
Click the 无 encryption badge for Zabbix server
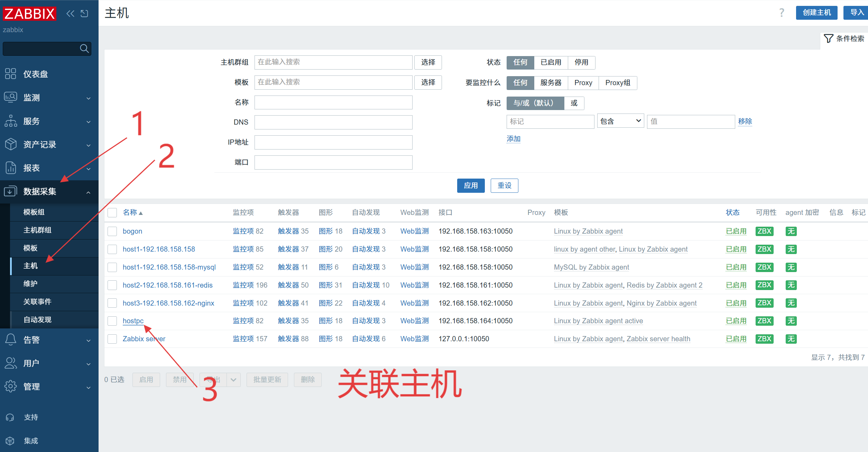point(791,339)
